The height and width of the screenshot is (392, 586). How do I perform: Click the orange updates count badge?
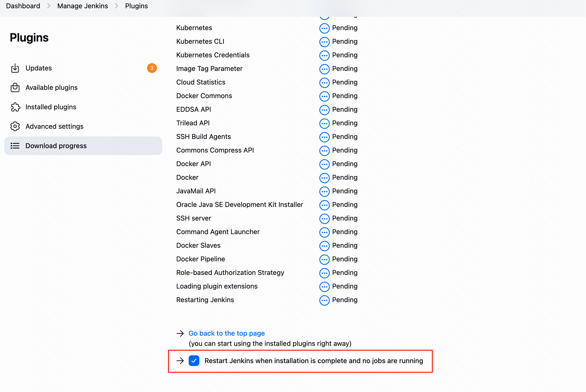tap(152, 68)
